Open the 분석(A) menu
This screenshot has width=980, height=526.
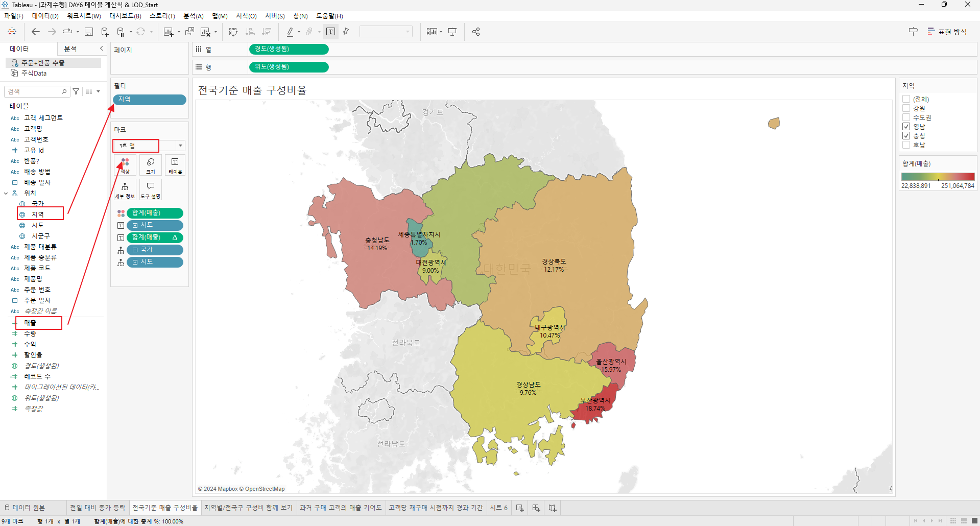coord(194,16)
